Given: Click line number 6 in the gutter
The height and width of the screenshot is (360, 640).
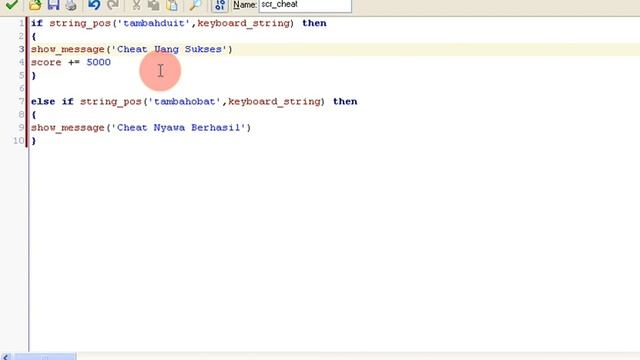Looking at the screenshot, I should pos(22,89).
